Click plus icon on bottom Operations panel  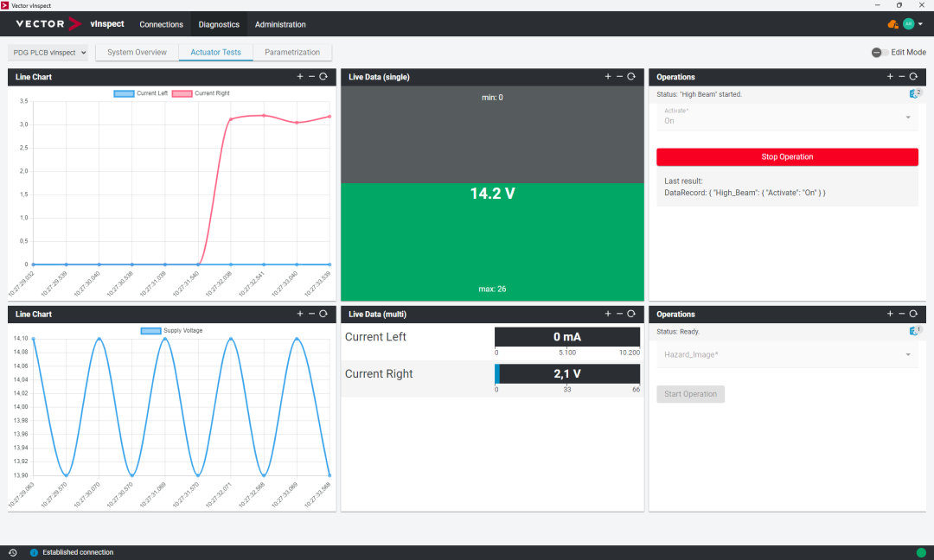pyautogui.click(x=890, y=314)
